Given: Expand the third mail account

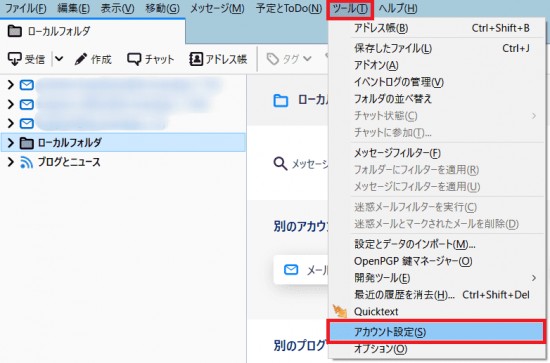Looking at the screenshot, I should tap(11, 123).
